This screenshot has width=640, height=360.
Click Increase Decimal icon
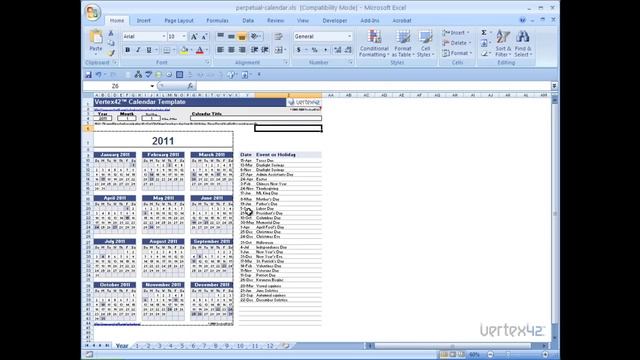[338, 50]
